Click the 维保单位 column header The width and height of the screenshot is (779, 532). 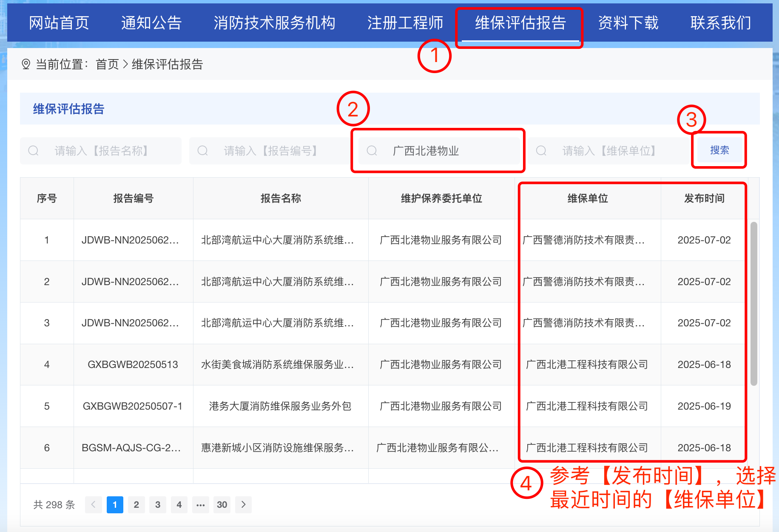588,198
